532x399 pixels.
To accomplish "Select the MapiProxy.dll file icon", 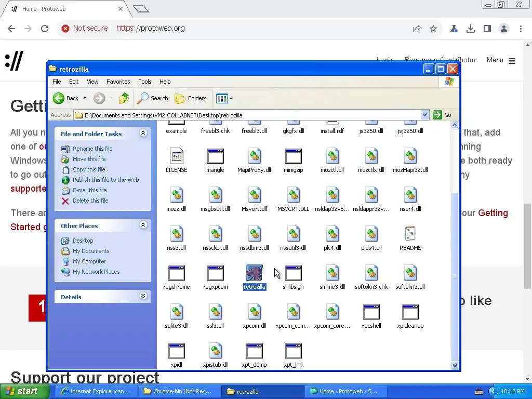I will pyautogui.click(x=254, y=156).
